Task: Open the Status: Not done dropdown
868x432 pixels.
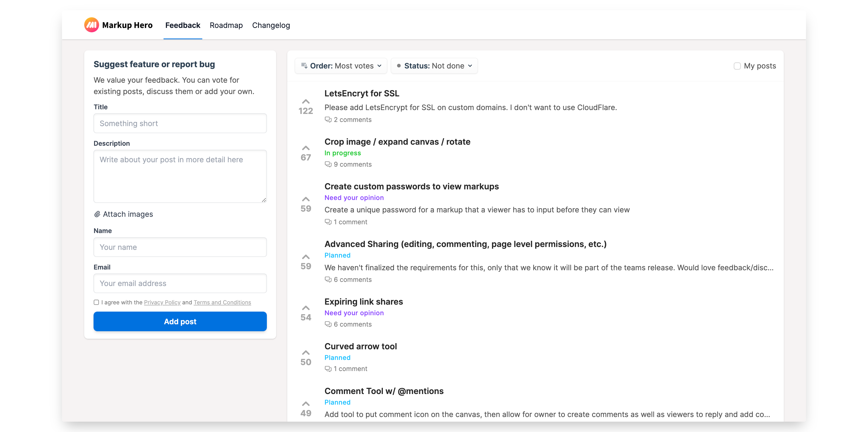Action: pyautogui.click(x=434, y=66)
